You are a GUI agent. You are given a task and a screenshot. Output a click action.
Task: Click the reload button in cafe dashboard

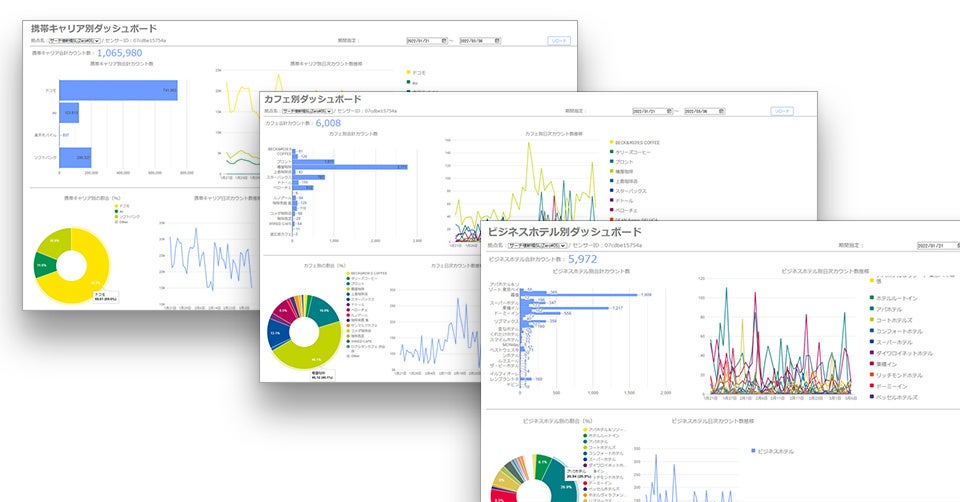782,111
